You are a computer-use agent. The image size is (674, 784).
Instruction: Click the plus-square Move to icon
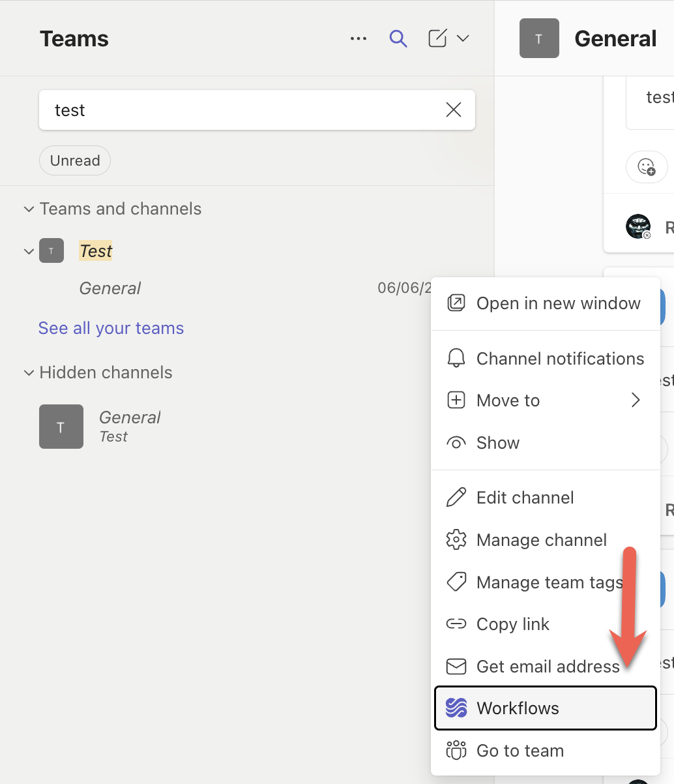click(456, 400)
